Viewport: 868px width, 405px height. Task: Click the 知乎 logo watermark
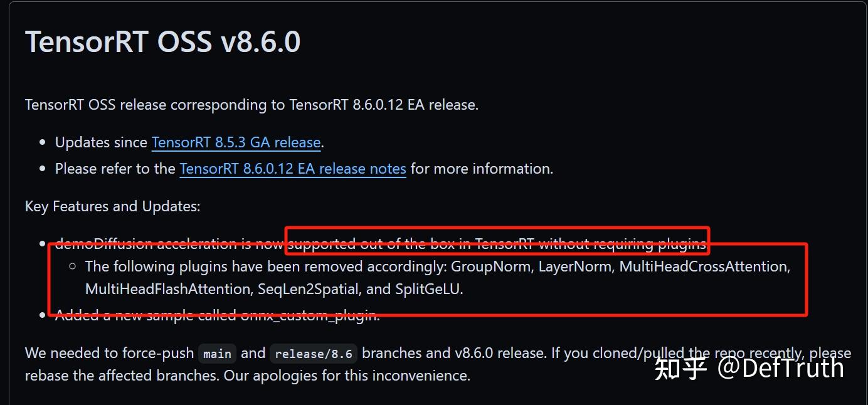point(681,368)
